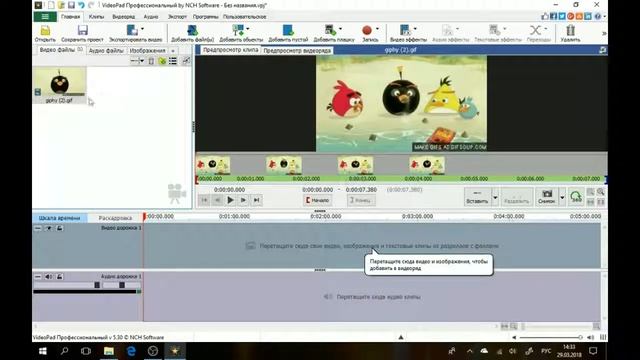Click the Открыть folder icon in the ribbon
The width and height of the screenshot is (640, 360).
pyautogui.click(x=45, y=31)
